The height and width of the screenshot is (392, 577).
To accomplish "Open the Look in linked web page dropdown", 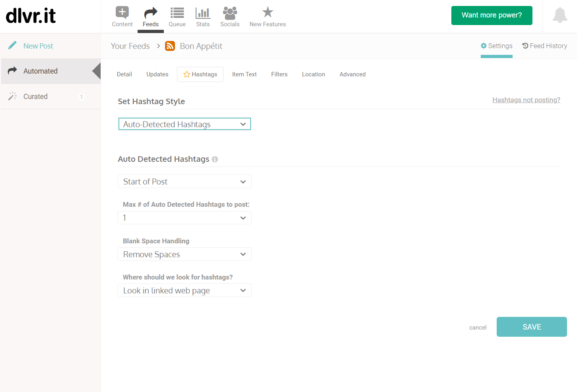I will [185, 290].
